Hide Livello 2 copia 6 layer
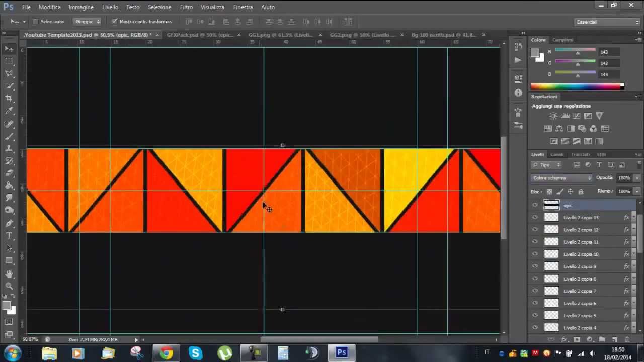Viewport: 644px width, 362px height. pyautogui.click(x=535, y=303)
